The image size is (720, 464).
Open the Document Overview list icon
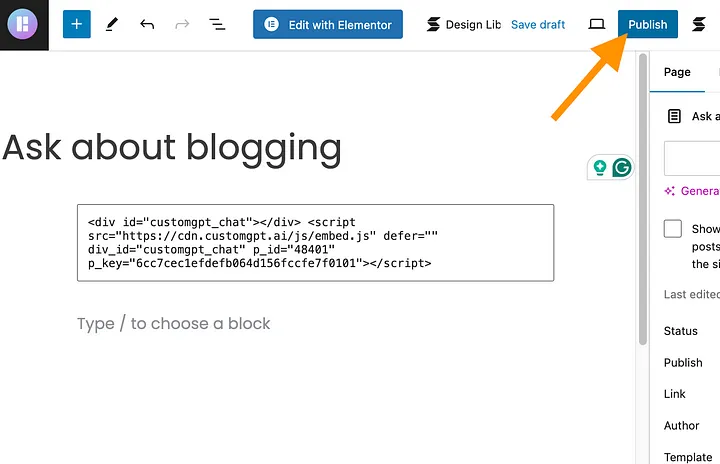click(217, 24)
